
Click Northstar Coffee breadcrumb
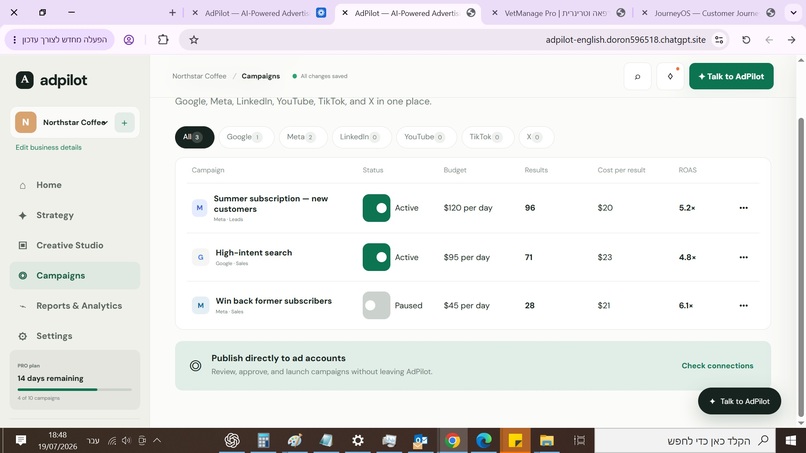[x=199, y=76]
